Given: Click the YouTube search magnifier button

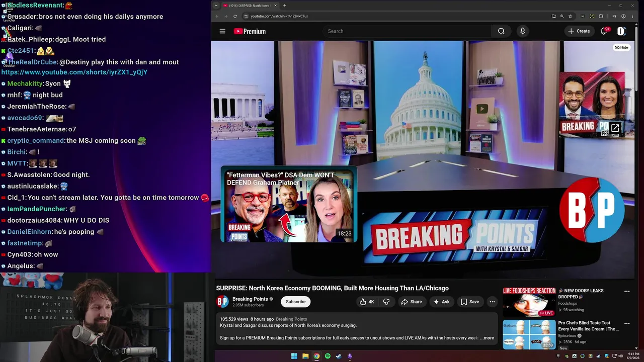Looking at the screenshot, I should [501, 31].
